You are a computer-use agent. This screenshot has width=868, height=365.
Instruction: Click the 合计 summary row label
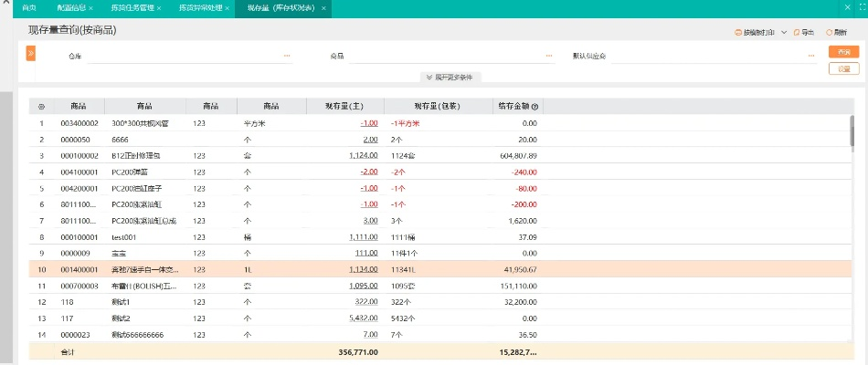[68, 351]
